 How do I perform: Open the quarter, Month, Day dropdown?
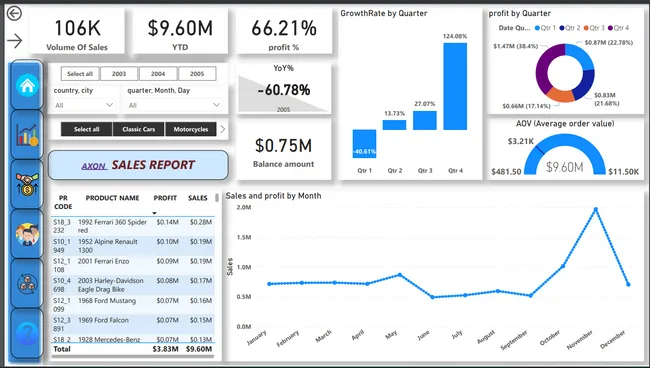coord(175,105)
